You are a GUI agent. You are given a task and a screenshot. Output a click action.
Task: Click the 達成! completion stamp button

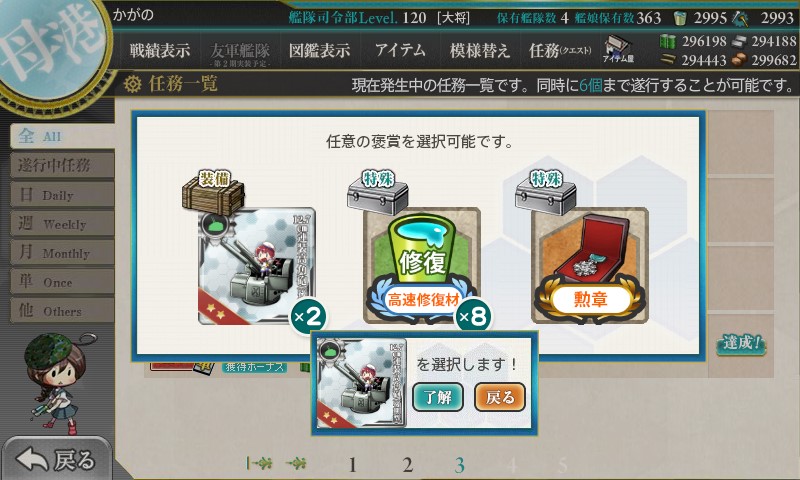pyautogui.click(x=741, y=344)
